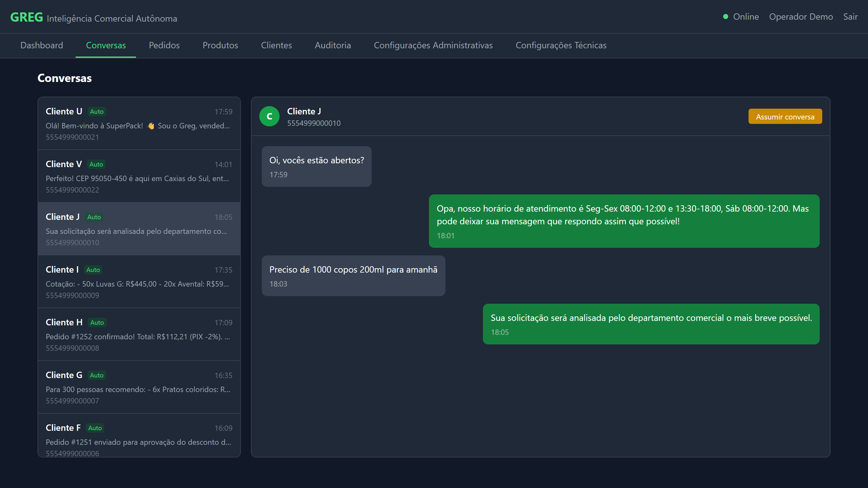Open Operador Demo profile link
The image size is (868, 488).
click(x=801, y=17)
